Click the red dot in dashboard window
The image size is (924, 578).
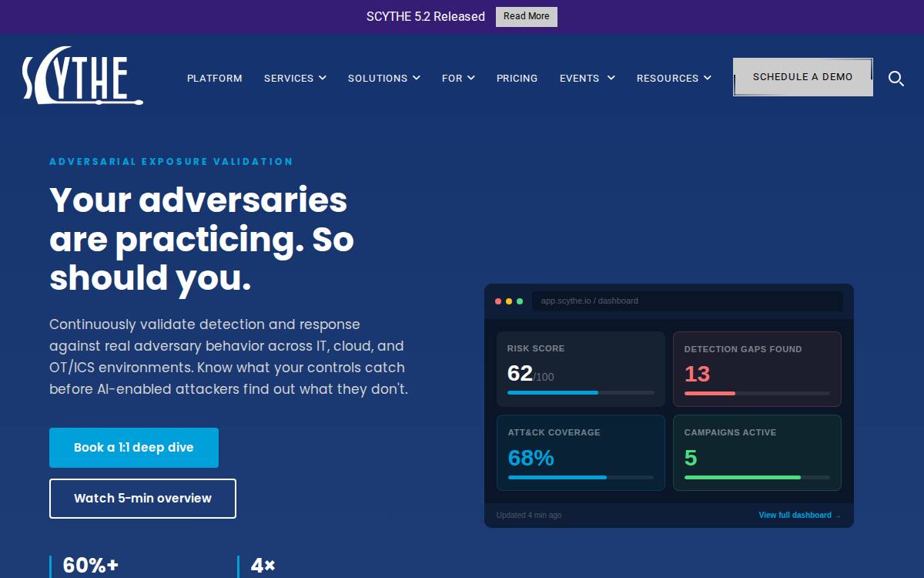click(498, 301)
